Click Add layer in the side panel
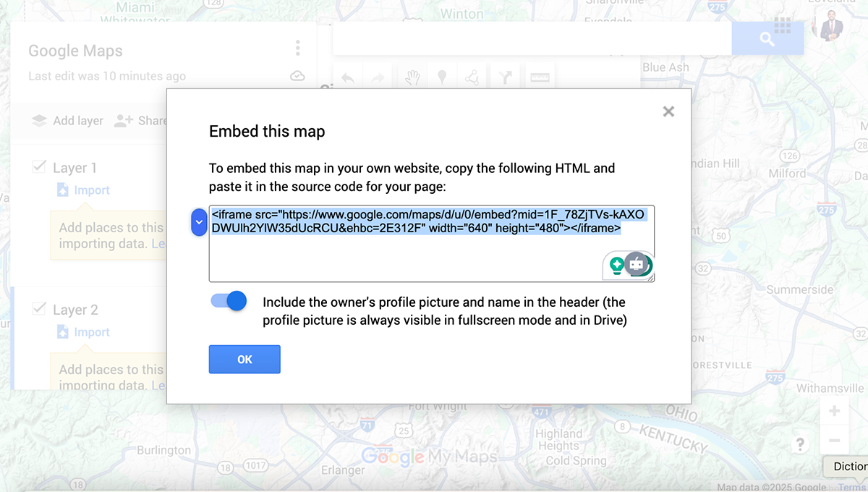 (68, 121)
